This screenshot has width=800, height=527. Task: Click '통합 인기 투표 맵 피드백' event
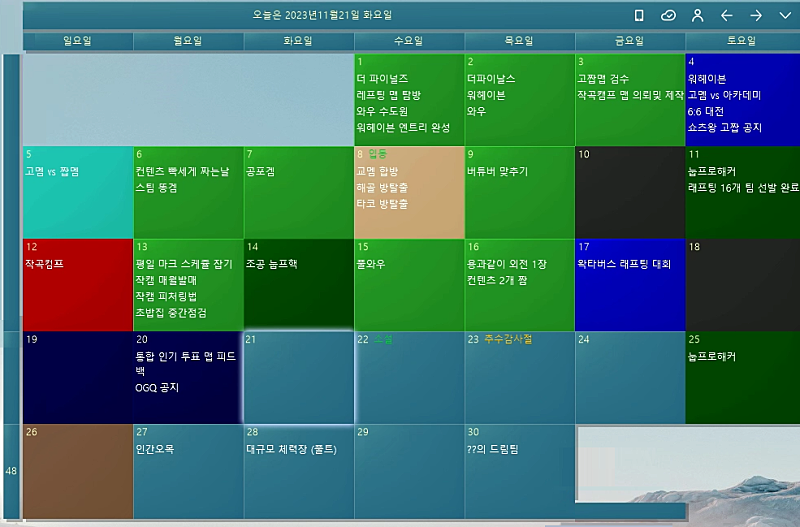[x=186, y=363]
